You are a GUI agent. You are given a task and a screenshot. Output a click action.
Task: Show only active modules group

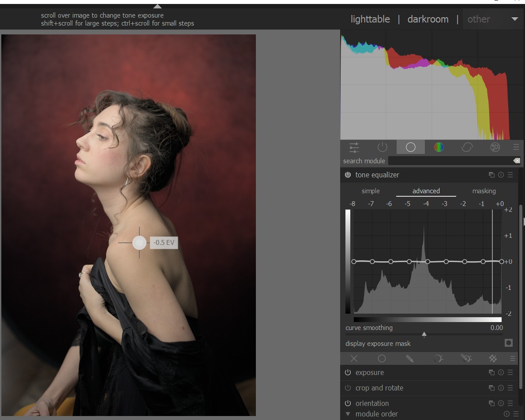coord(382,147)
